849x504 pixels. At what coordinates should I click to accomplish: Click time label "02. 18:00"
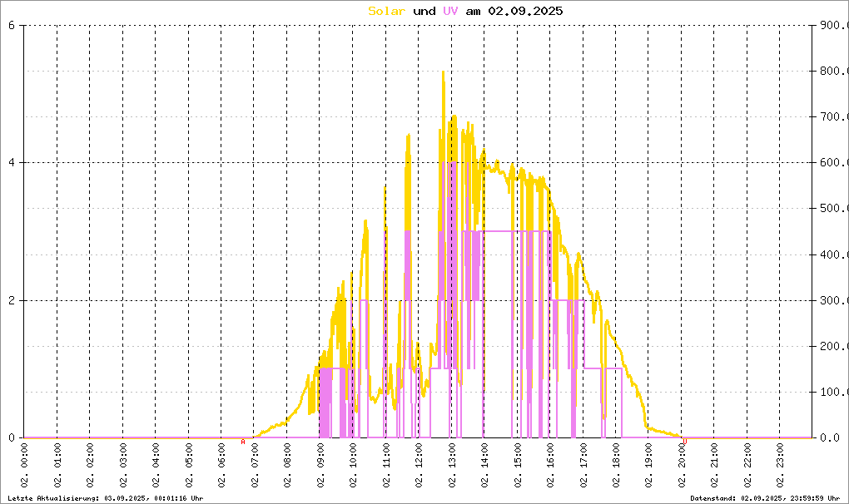[616, 466]
